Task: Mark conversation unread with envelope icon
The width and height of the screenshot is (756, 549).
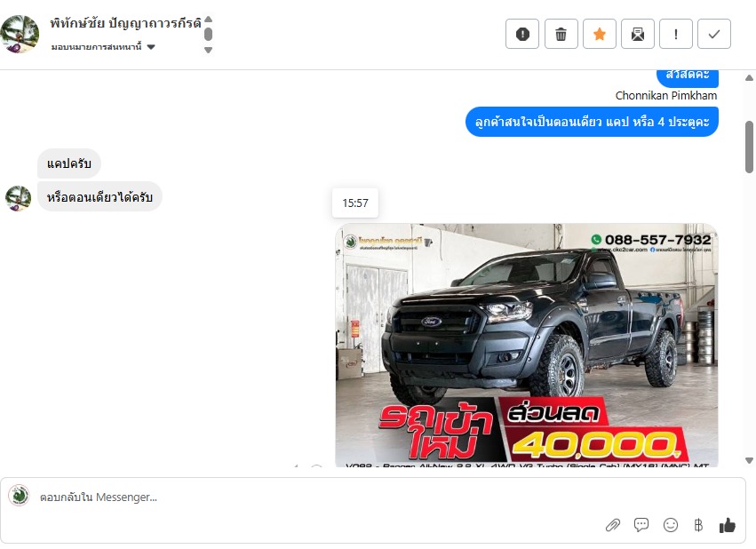Action: coord(637,35)
